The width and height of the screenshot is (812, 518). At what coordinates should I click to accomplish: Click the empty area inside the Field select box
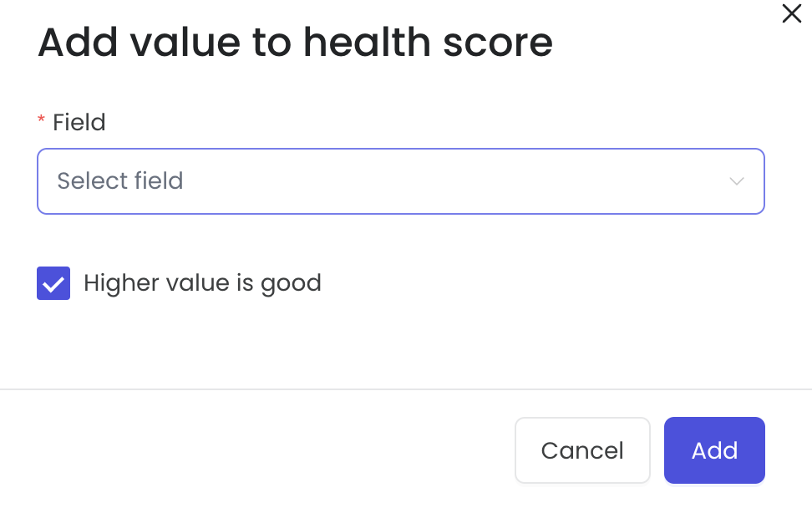pos(456,181)
